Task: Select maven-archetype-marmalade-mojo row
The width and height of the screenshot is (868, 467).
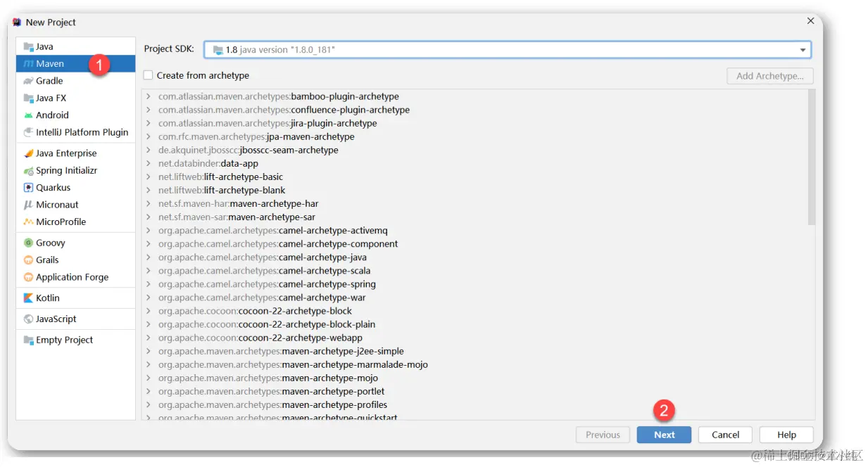Action: pyautogui.click(x=474, y=364)
